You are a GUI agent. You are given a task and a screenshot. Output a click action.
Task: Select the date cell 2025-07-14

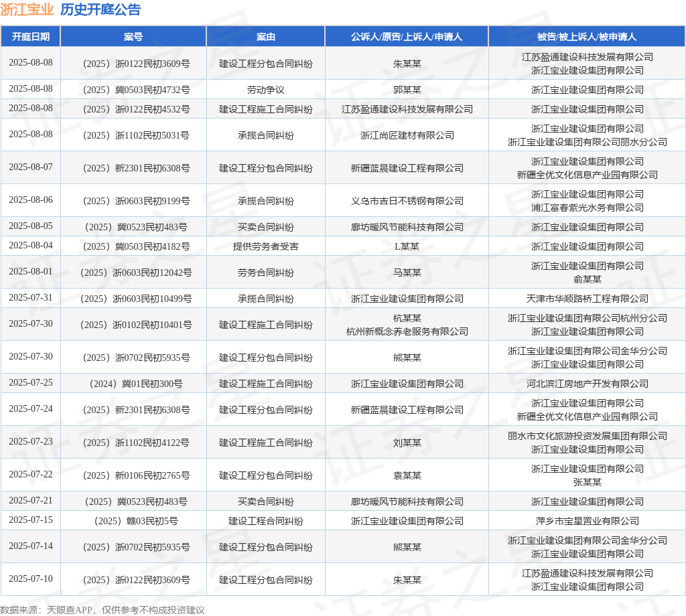pyautogui.click(x=31, y=546)
